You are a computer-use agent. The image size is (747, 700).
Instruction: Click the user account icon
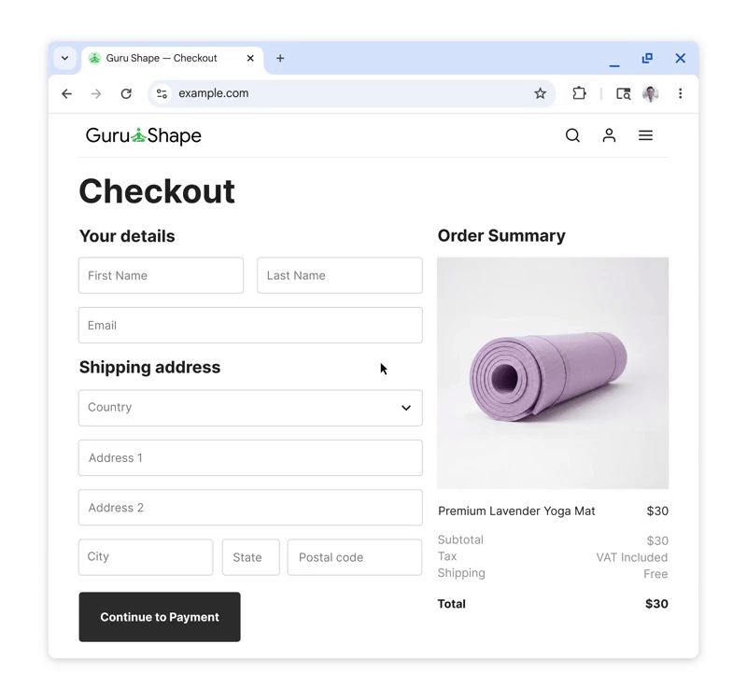609,135
